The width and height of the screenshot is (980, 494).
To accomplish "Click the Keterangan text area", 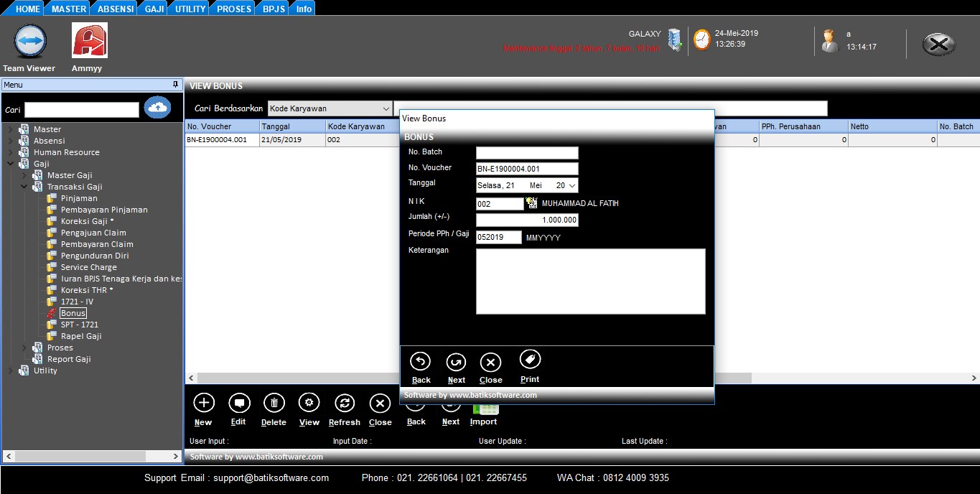I will tap(590, 281).
